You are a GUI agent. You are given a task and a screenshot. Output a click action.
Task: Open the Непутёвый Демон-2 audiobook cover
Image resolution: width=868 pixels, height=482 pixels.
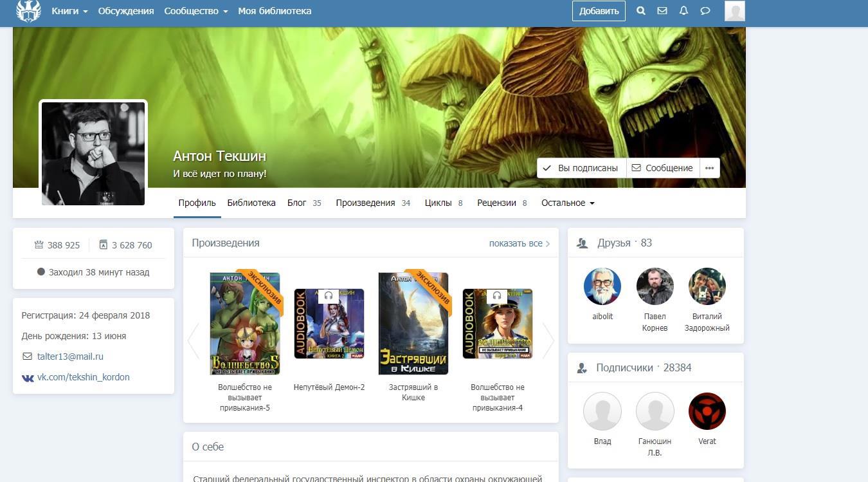coord(329,324)
